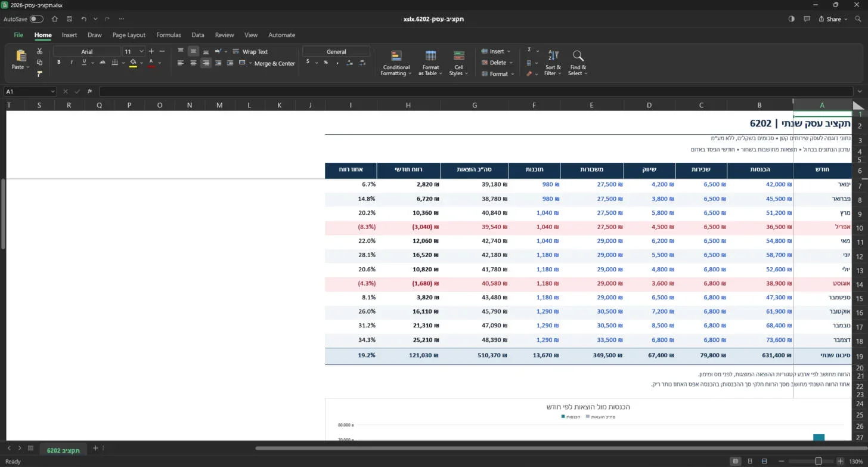The height and width of the screenshot is (467, 868).
Task: Switch to Page Break Preview view
Action: click(764, 461)
